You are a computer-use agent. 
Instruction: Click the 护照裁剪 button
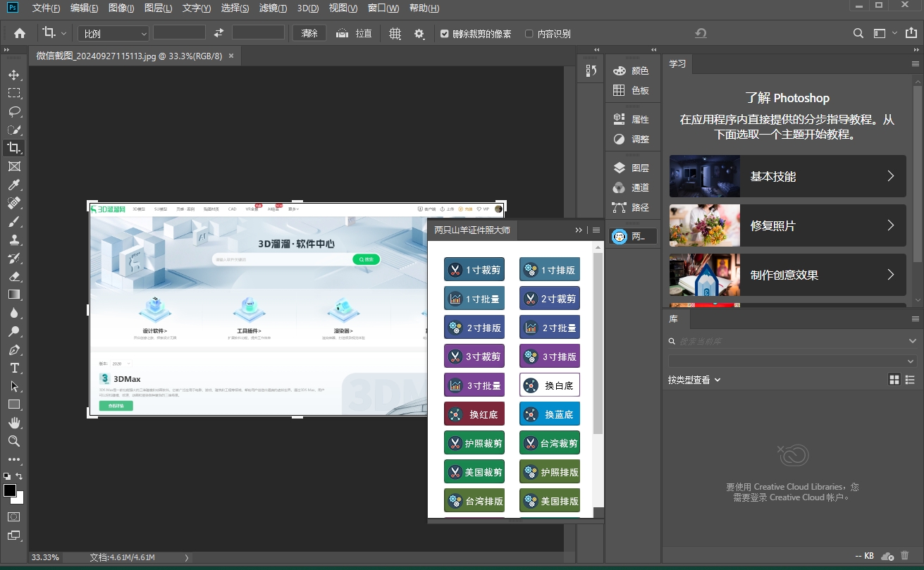point(474,443)
